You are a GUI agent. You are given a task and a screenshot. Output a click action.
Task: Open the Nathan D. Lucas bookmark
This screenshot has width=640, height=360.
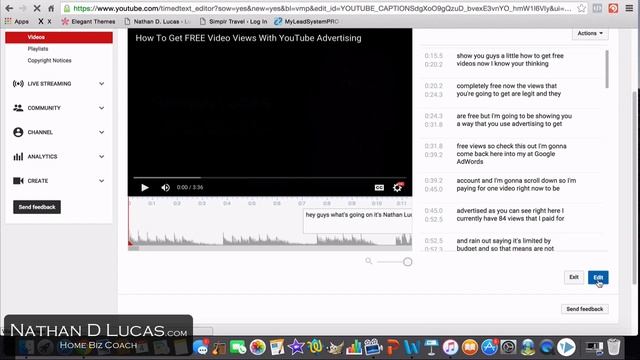point(158,21)
